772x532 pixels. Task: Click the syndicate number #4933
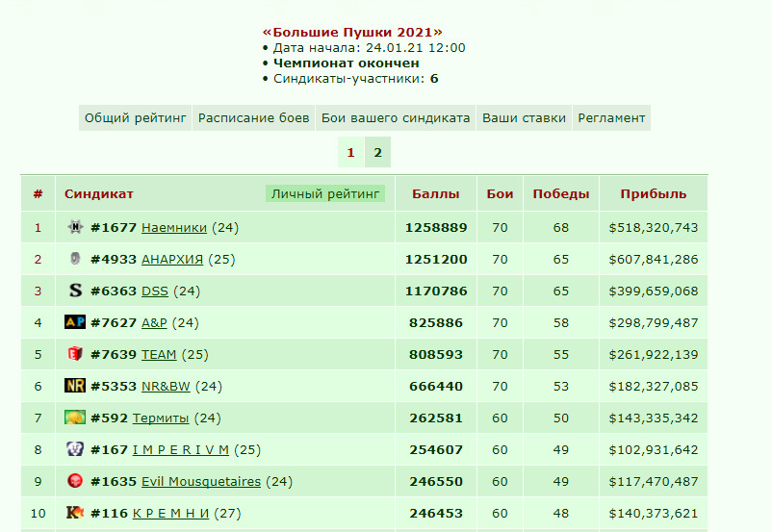(114, 260)
